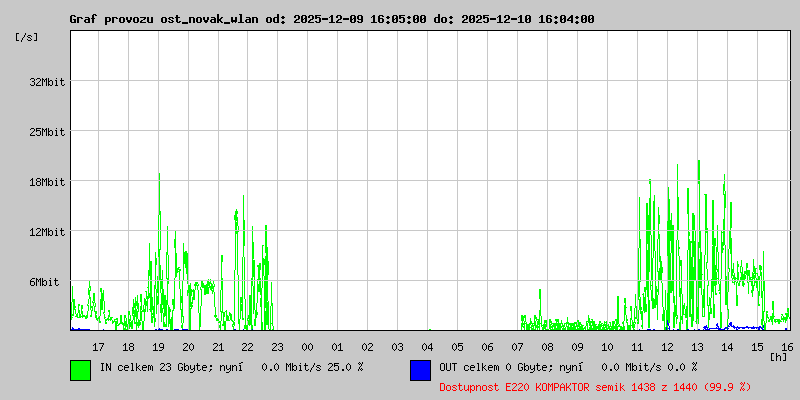Screen dimensions: 800x400
Task: Click the red 'Dostupnost E220 KOMPAKTOR' availability line
Action: pos(595,387)
